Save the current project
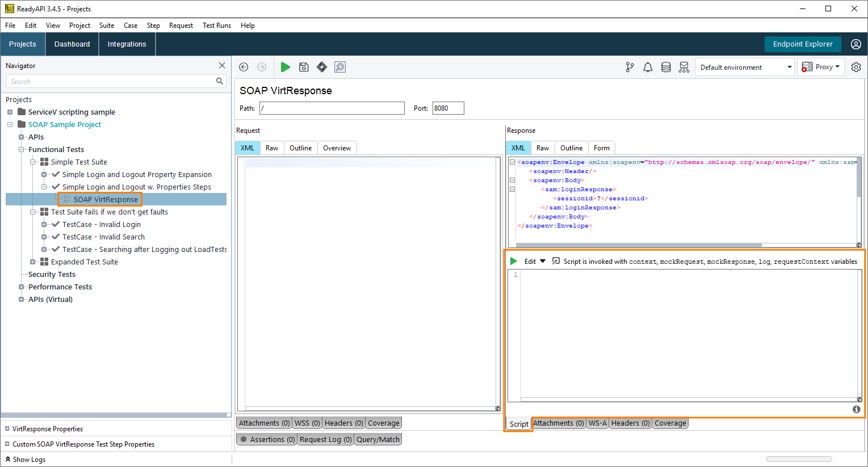The image size is (868, 467). [x=304, y=66]
